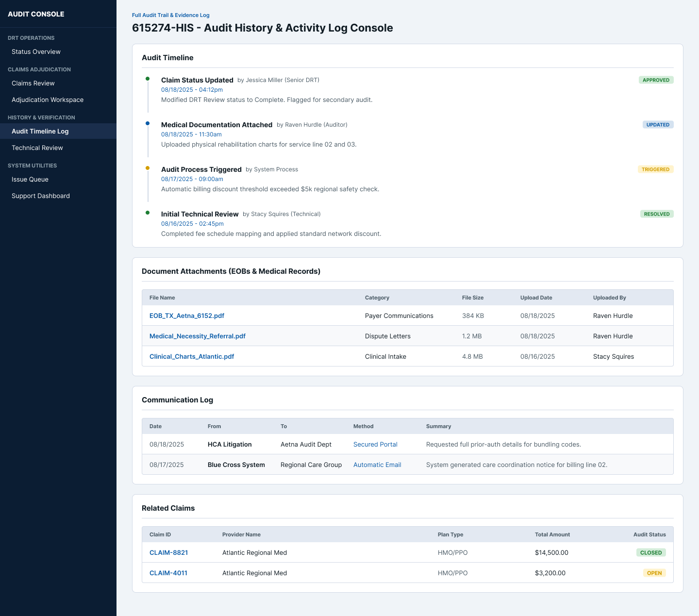Image resolution: width=699 pixels, height=616 pixels.
Task: Open Medical_Necessity_Referral.pdf file
Action: click(198, 336)
